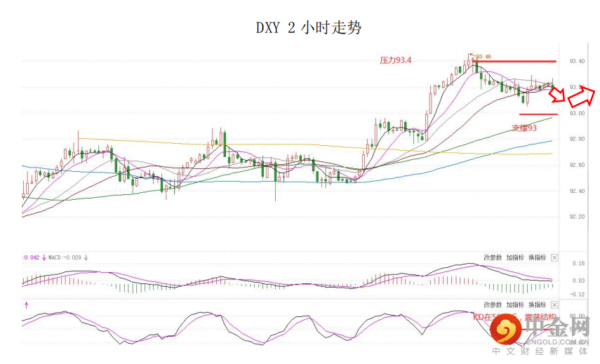Click 改参数 in the KD panel
Screen dimensions: 600x364
pyautogui.click(x=493, y=304)
